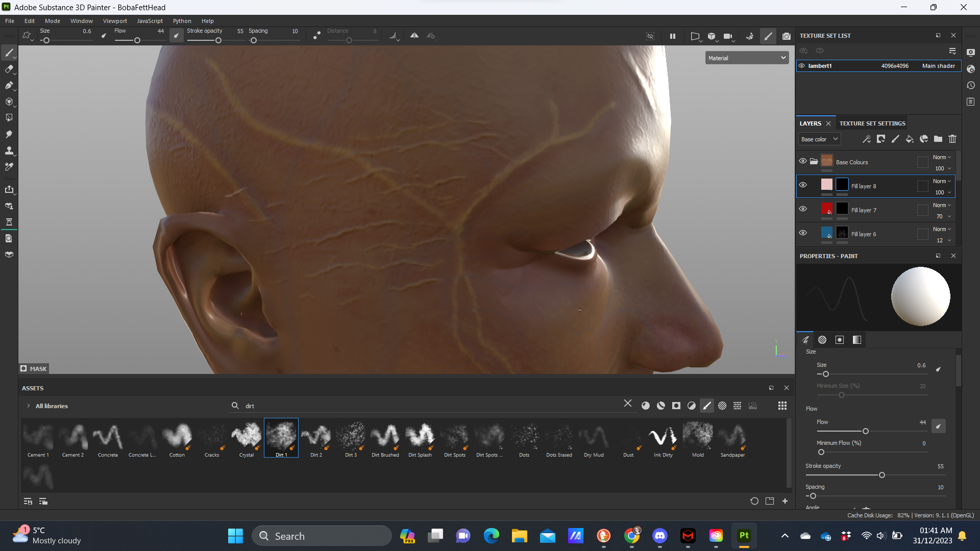Toggle pen pressure for Flow in top bar
980x551 pixels.
[x=176, y=36]
